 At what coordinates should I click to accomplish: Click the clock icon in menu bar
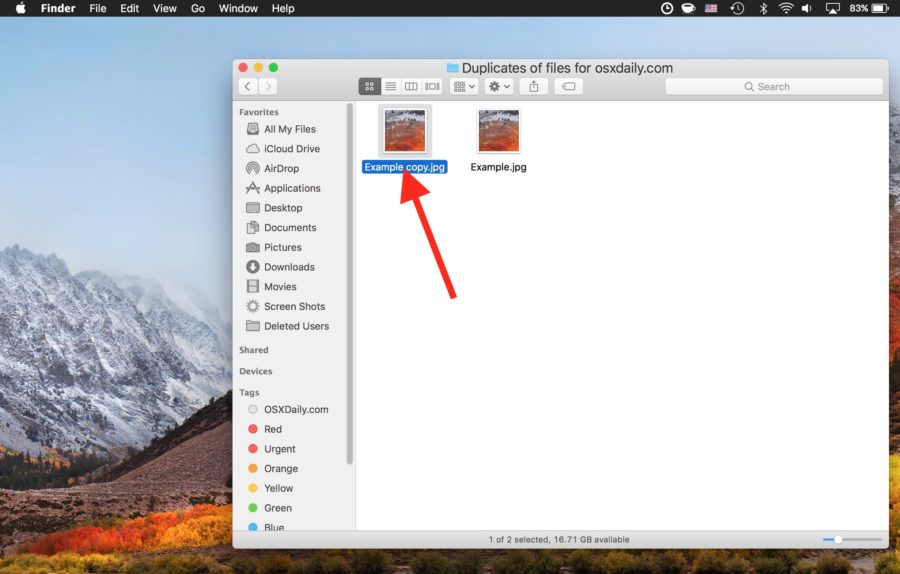(x=666, y=8)
